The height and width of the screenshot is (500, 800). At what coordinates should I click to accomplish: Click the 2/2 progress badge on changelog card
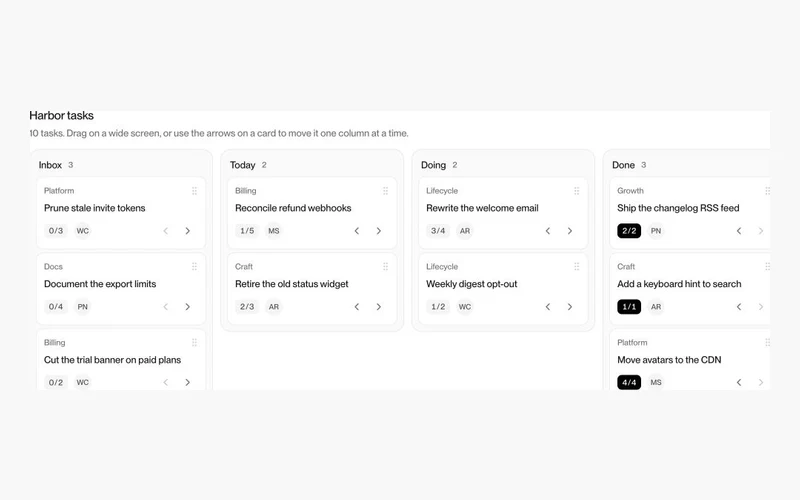pyautogui.click(x=629, y=231)
